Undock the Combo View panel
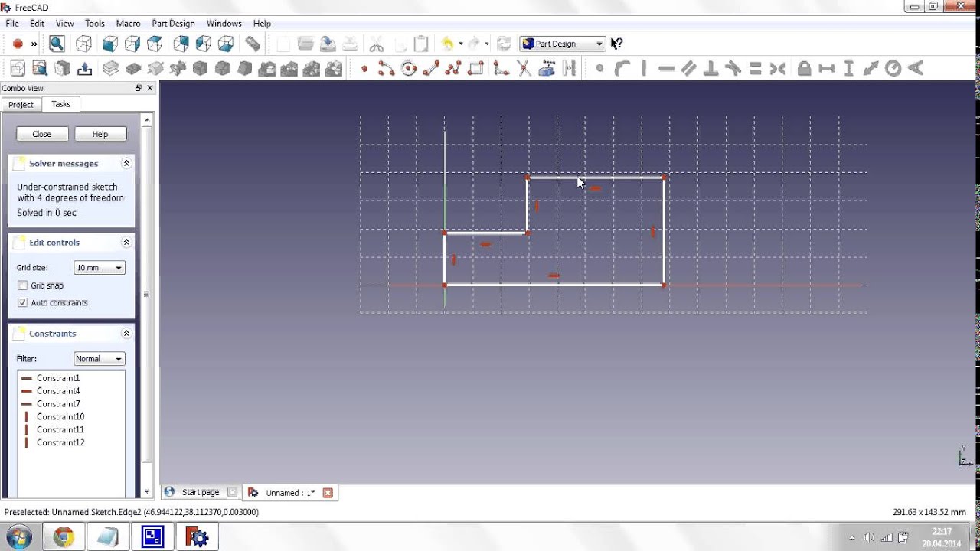 (139, 88)
